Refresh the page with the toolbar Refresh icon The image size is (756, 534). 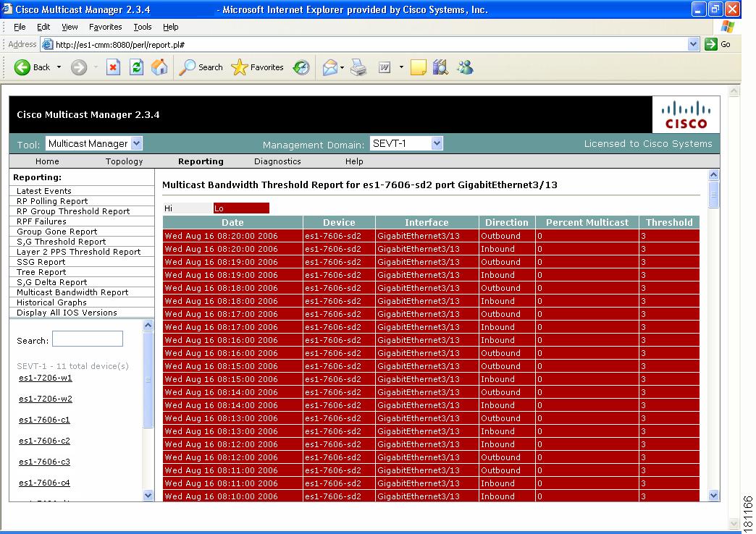coord(136,67)
